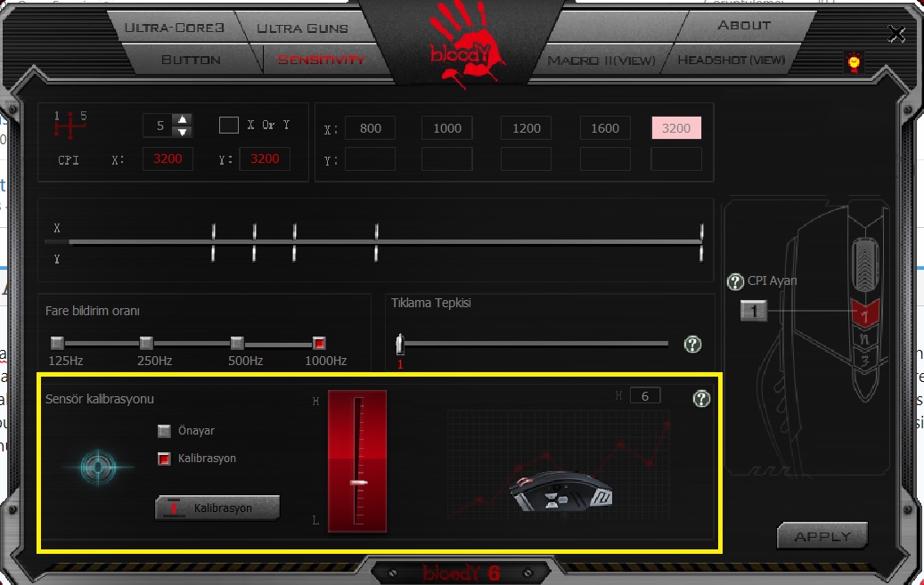Click the scroll wheel on mouse diagram

(864, 265)
